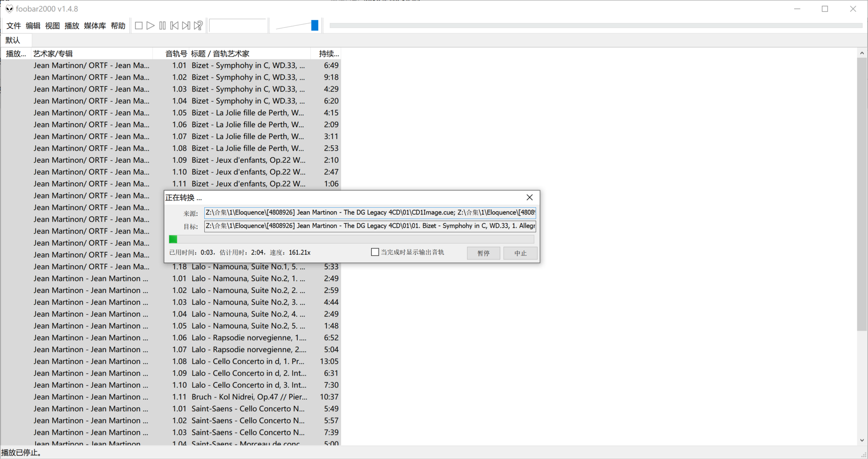Click the Pause icon in toolbar

click(162, 26)
